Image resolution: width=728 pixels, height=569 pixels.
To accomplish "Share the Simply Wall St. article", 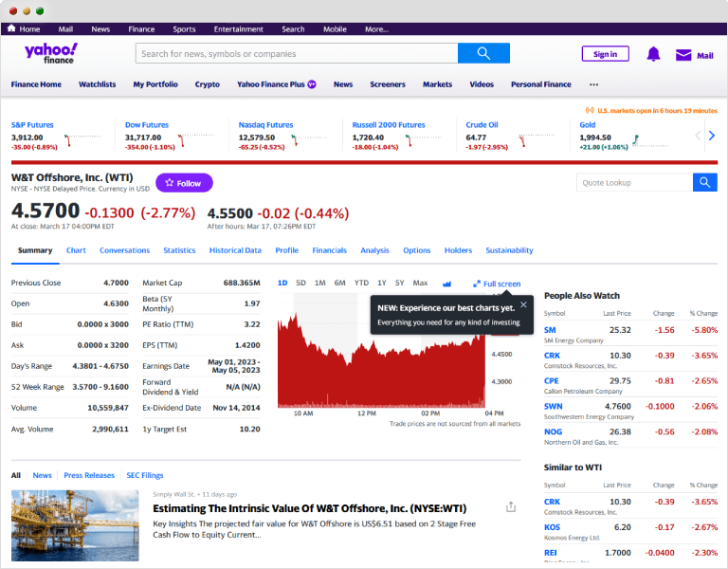I will tap(511, 506).
